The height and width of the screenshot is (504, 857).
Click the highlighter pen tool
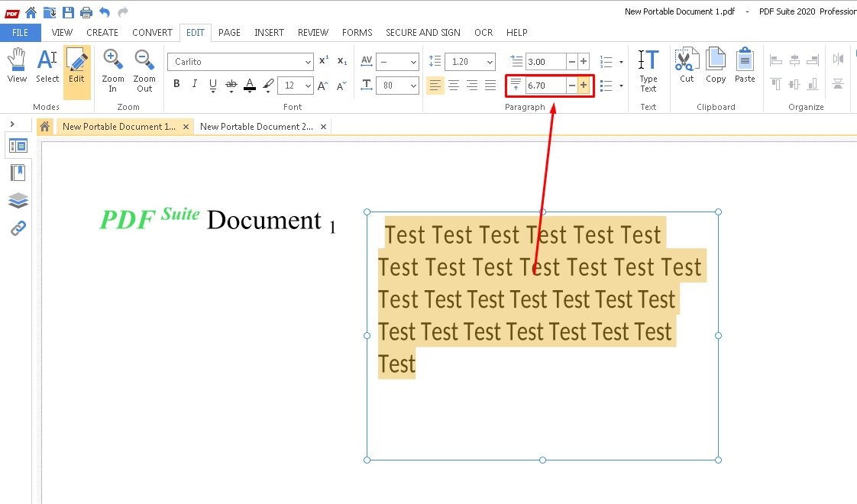[268, 85]
